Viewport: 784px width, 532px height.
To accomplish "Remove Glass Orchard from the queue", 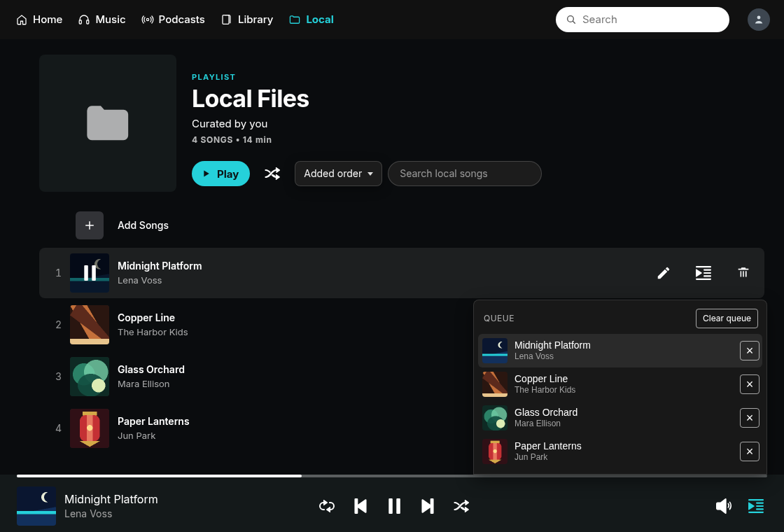I will [750, 418].
